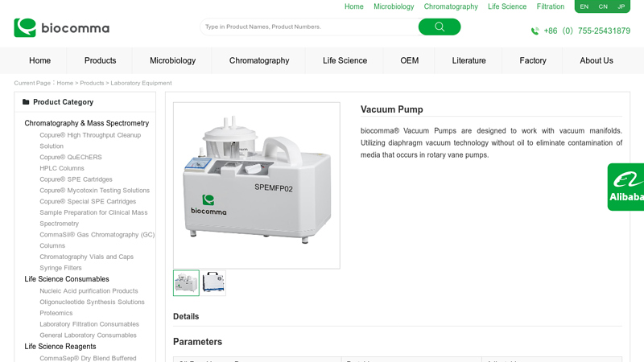Open Chromatography in the top green links
This screenshot has width=644, height=362.
pyautogui.click(x=451, y=6)
